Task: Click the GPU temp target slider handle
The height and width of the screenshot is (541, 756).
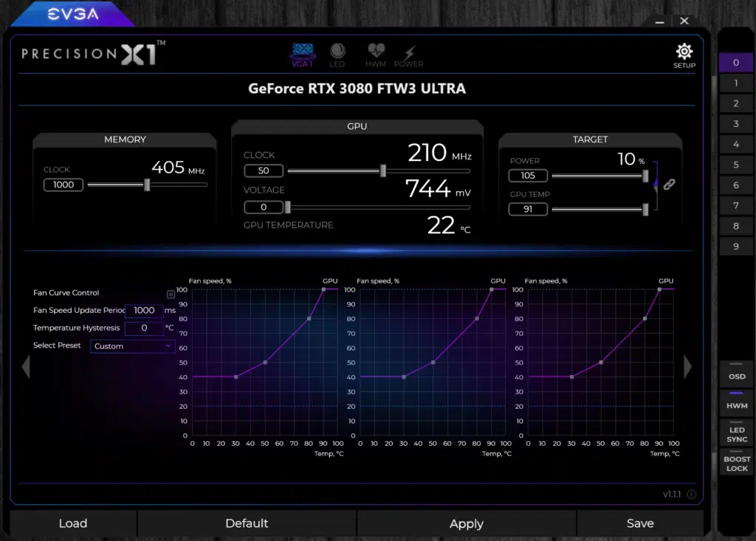Action: pyautogui.click(x=645, y=210)
